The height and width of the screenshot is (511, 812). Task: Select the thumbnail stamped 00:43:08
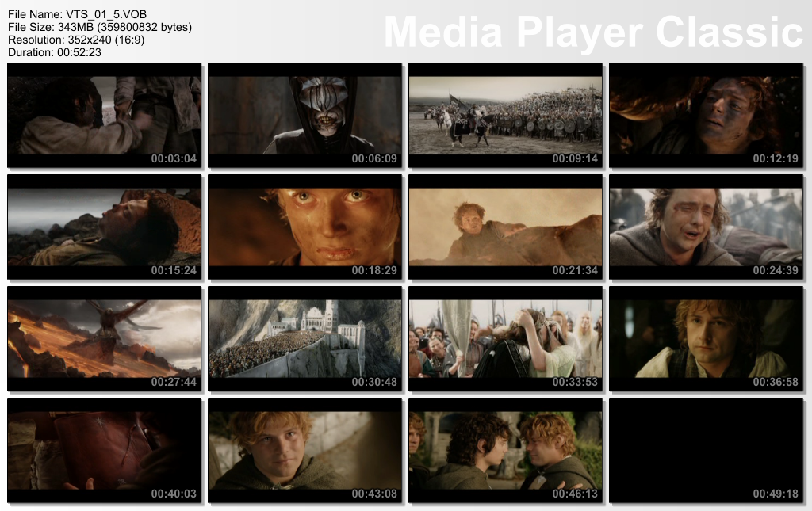pyautogui.click(x=304, y=451)
